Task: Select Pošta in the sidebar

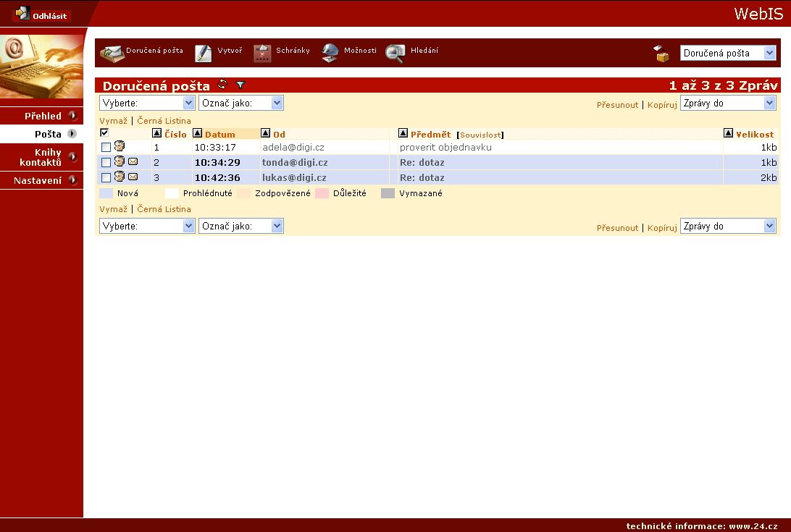Action: (x=48, y=134)
